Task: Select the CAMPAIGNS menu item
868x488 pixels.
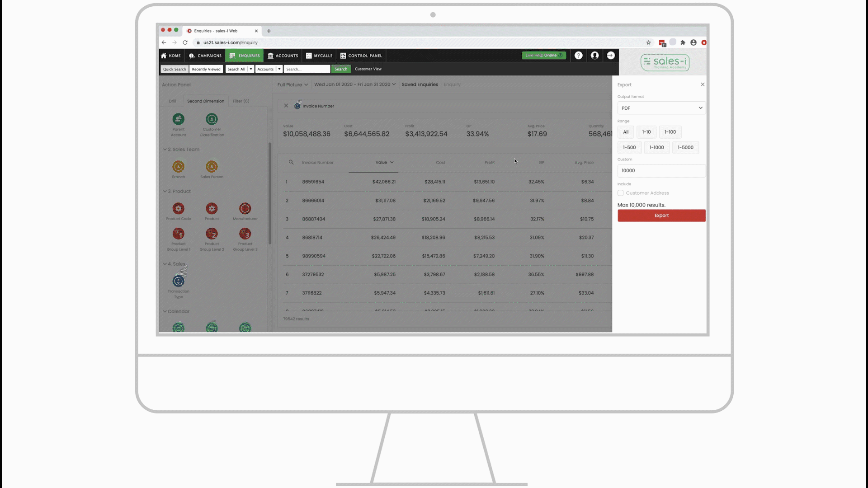Action: (206, 56)
